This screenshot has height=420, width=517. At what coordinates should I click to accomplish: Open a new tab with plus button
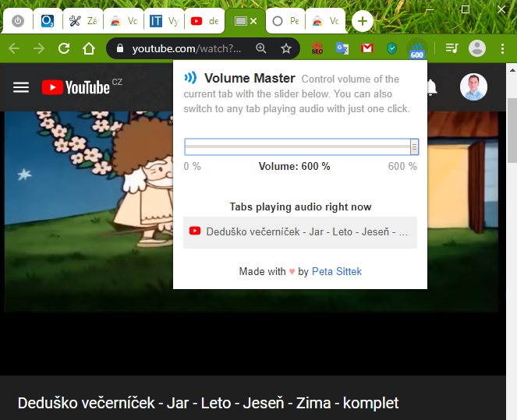pos(363,21)
